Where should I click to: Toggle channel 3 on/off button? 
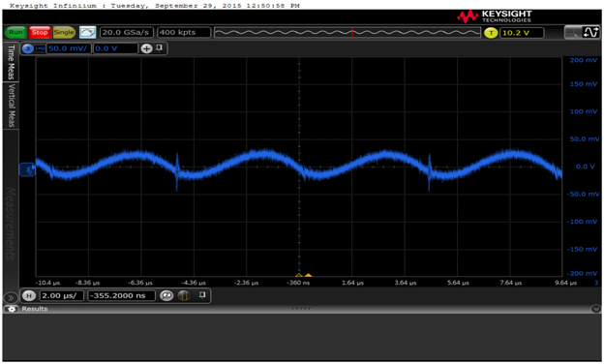click(x=28, y=48)
